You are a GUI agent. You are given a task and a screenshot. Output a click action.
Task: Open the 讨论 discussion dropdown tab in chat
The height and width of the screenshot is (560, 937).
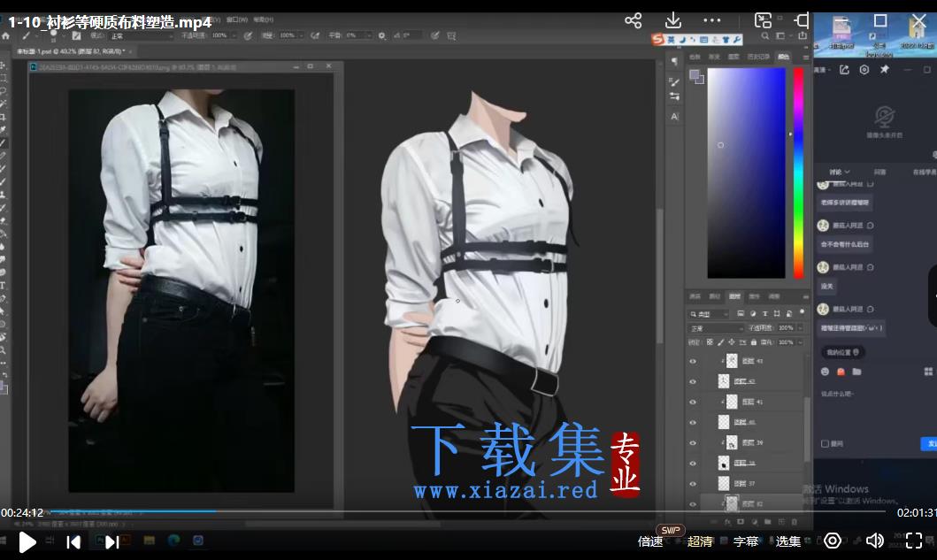[x=839, y=173]
